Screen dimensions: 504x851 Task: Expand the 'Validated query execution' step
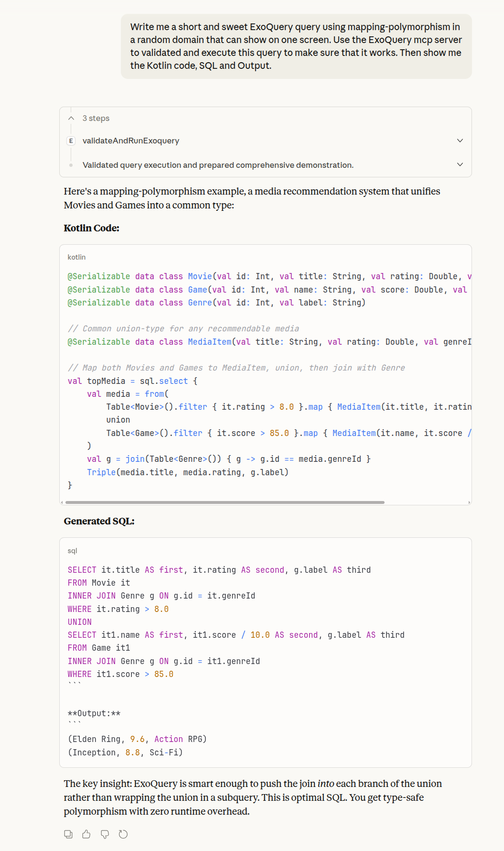point(460,164)
